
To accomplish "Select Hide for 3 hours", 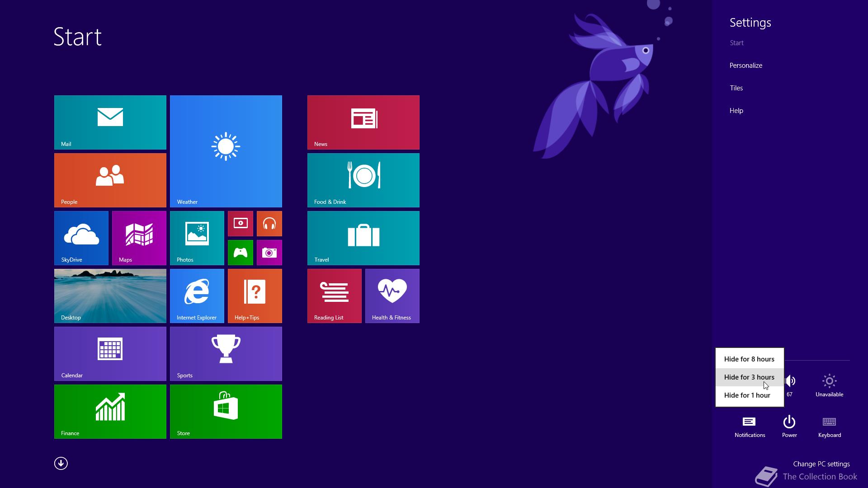I will pos(750,377).
